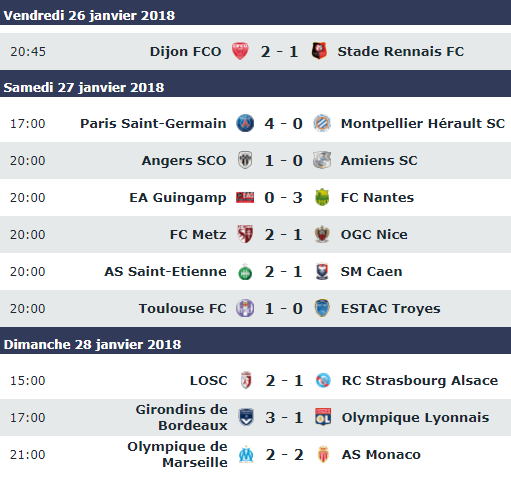Select the Girondins de Bordeaux crest
Screen dimensions: 511x478
[x=246, y=417]
